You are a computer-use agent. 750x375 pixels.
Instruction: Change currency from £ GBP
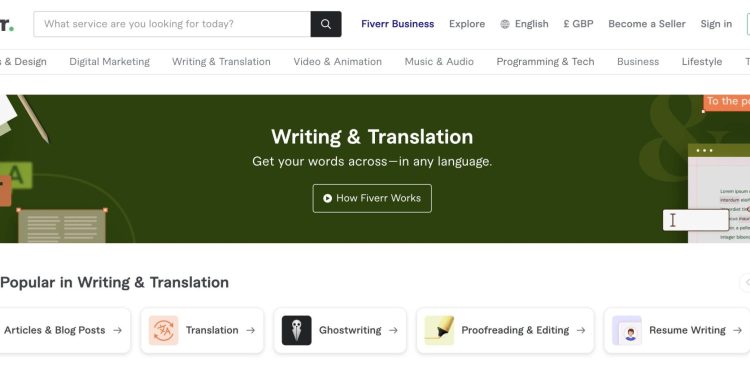click(x=578, y=24)
